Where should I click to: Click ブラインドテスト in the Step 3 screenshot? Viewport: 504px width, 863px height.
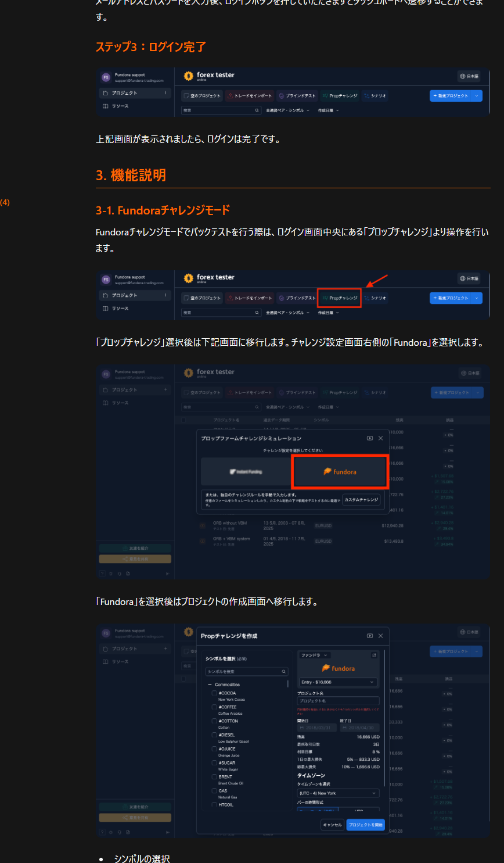click(x=297, y=96)
